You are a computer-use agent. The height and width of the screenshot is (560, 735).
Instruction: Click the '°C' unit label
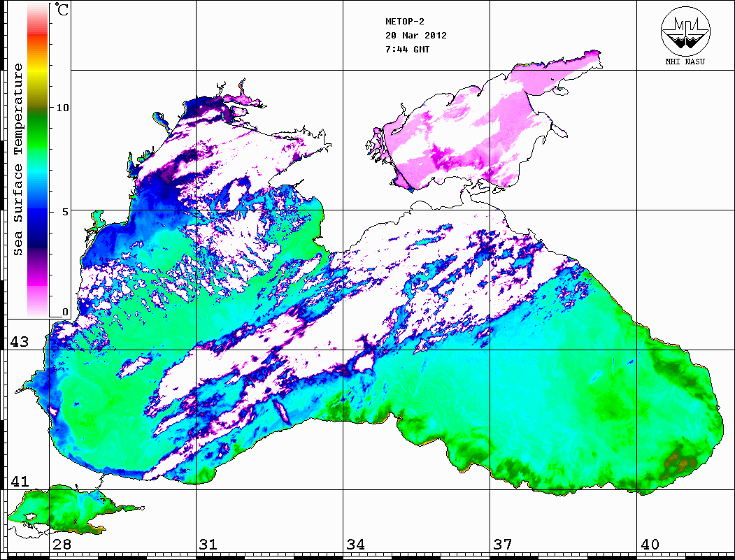[x=62, y=9]
